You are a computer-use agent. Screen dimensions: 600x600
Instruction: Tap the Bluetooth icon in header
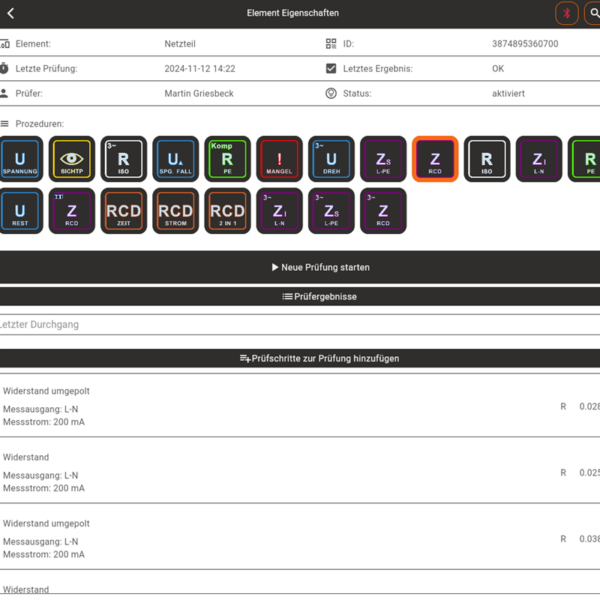point(567,13)
